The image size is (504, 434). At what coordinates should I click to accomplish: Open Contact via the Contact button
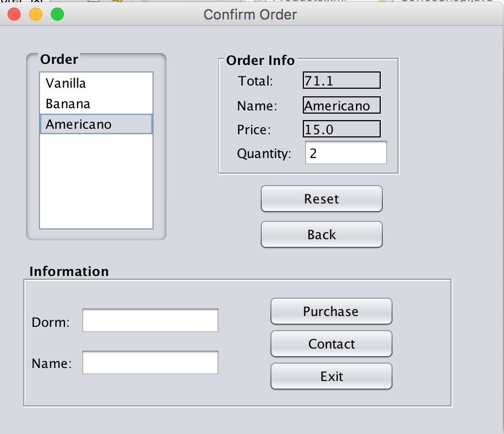click(331, 344)
